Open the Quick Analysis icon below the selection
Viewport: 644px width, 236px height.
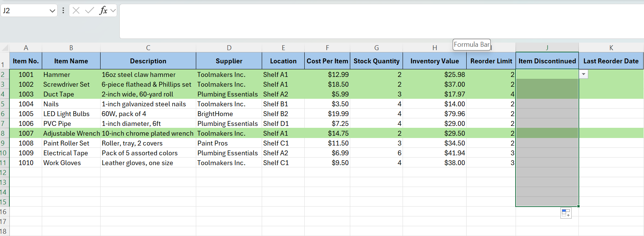[x=566, y=213]
